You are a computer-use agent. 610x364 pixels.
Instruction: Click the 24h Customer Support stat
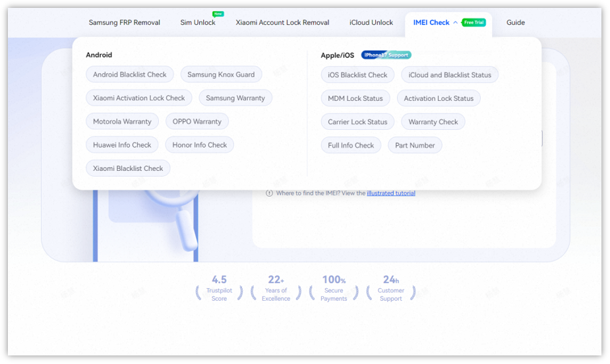click(390, 289)
